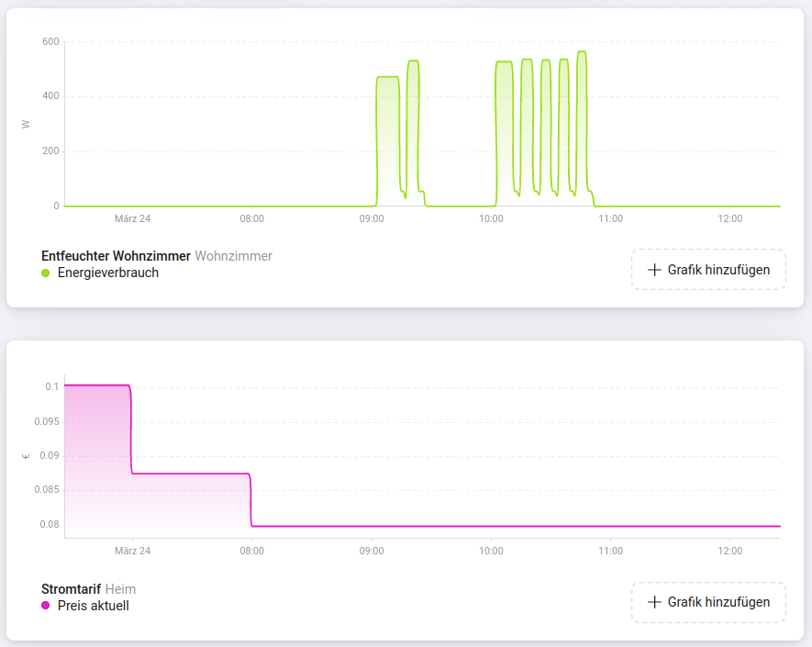
Task: Click the plus icon in the upper Grafik hinzufügen button
Action: [x=654, y=270]
